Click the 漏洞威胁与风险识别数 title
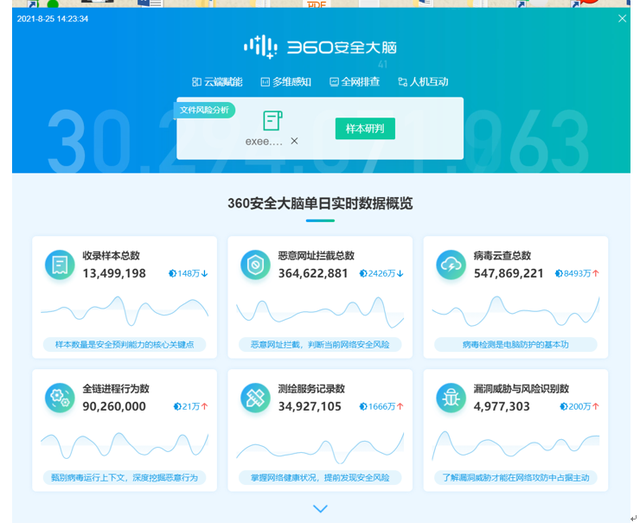This screenshot has height=529, width=640. 521,389
